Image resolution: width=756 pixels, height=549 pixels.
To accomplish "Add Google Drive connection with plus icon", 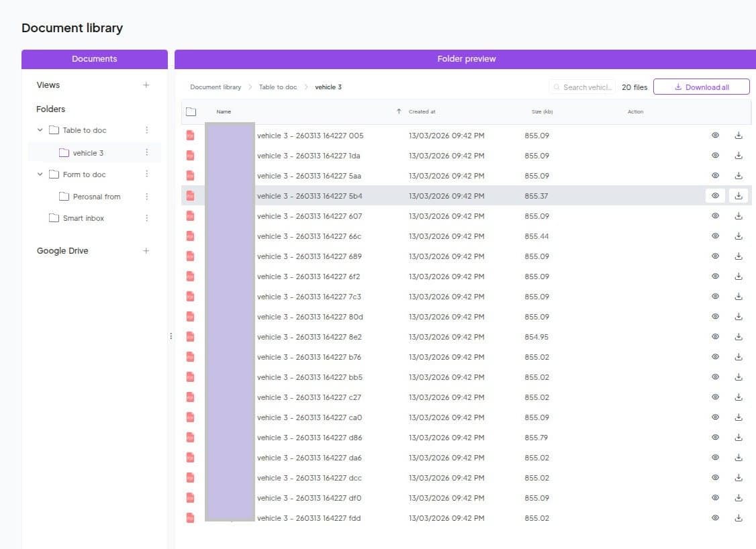I will (146, 250).
